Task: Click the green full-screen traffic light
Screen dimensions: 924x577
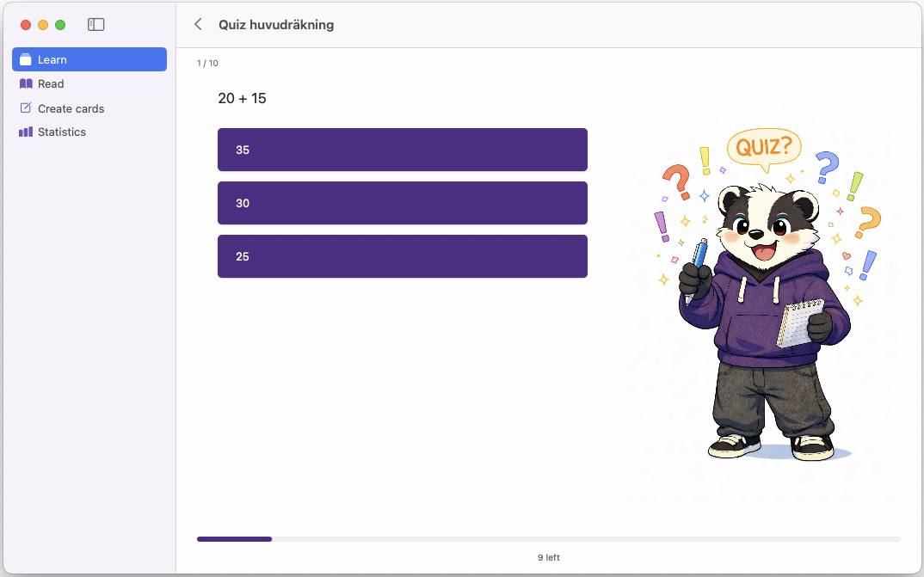Action: point(59,25)
